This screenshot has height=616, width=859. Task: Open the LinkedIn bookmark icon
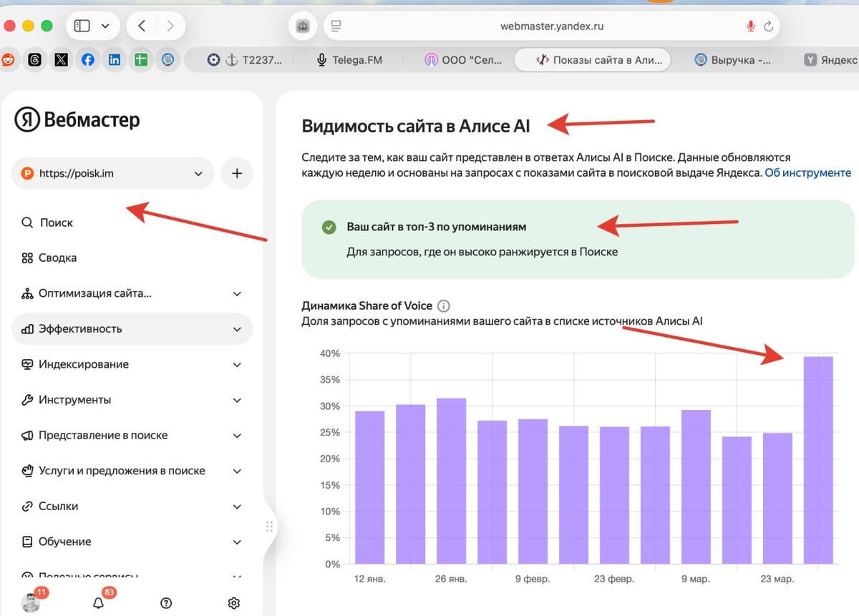click(114, 60)
